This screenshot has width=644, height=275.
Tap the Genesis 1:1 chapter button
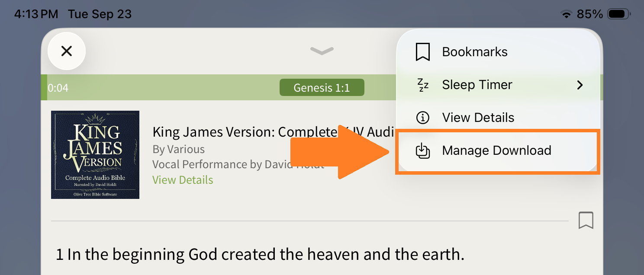point(322,88)
